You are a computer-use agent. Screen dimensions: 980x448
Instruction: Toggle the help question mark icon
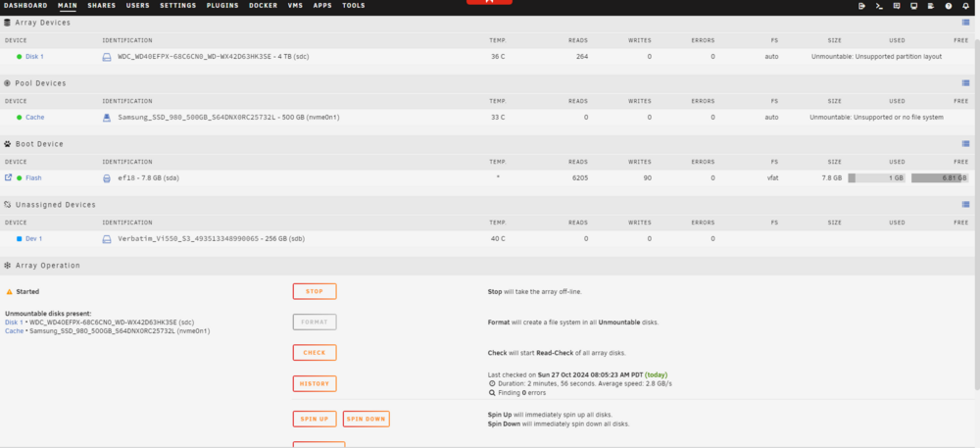(x=948, y=6)
